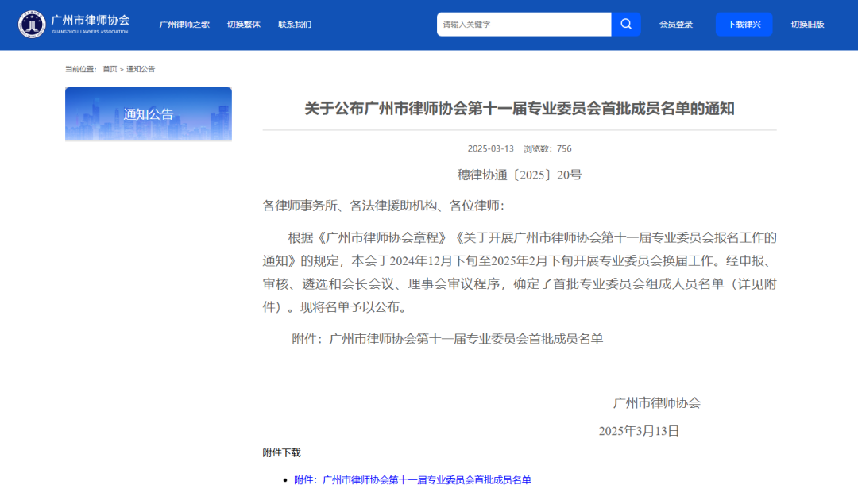Click the 当前位置 breadcrumb label
Viewport: 858px width, 504px height.
click(x=80, y=69)
